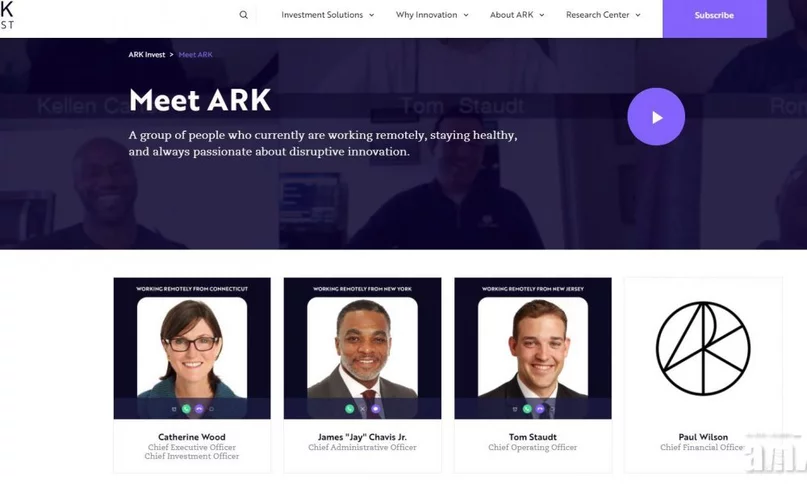Open the Research Center menu
The width and height of the screenshot is (807, 484).
(x=603, y=15)
